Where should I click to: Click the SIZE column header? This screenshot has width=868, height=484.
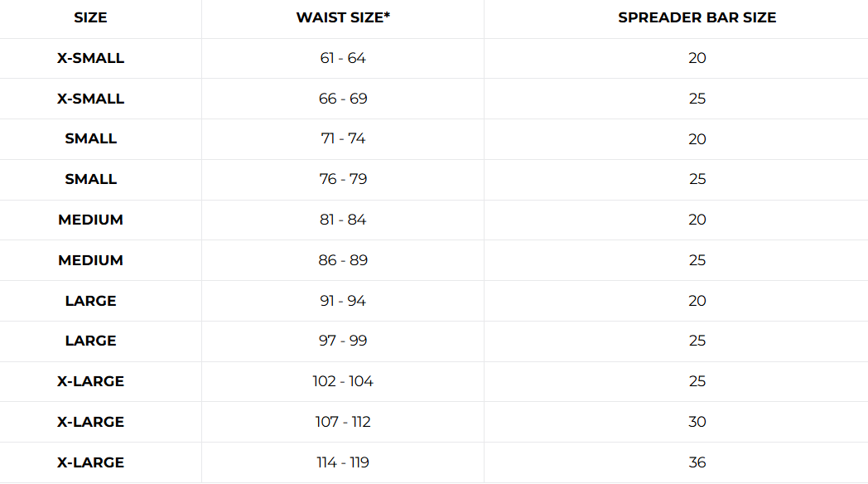pos(90,17)
